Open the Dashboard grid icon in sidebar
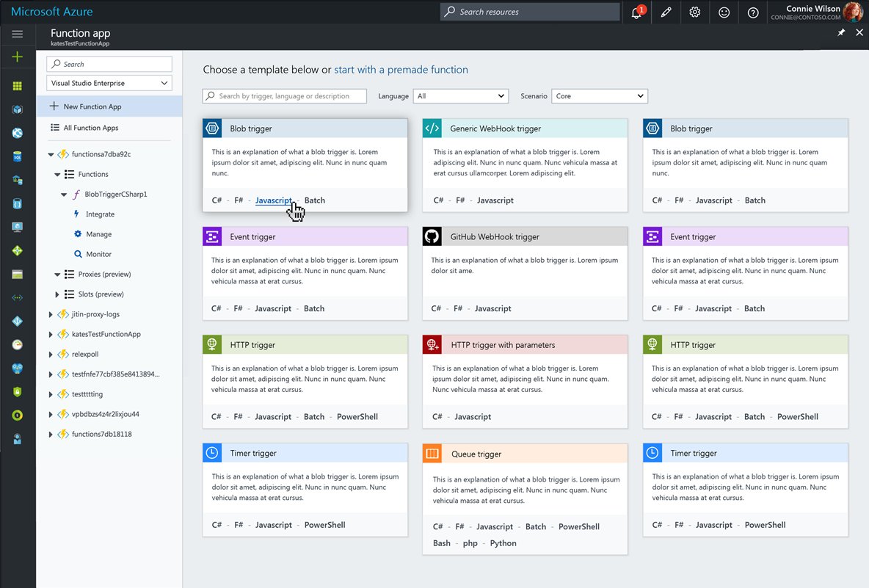869x588 pixels. (x=17, y=86)
